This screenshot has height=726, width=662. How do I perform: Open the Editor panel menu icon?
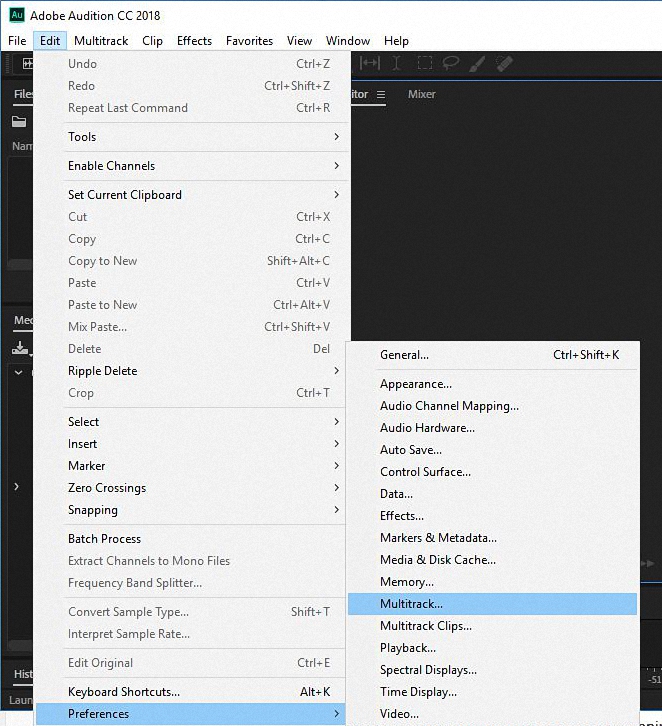point(381,94)
